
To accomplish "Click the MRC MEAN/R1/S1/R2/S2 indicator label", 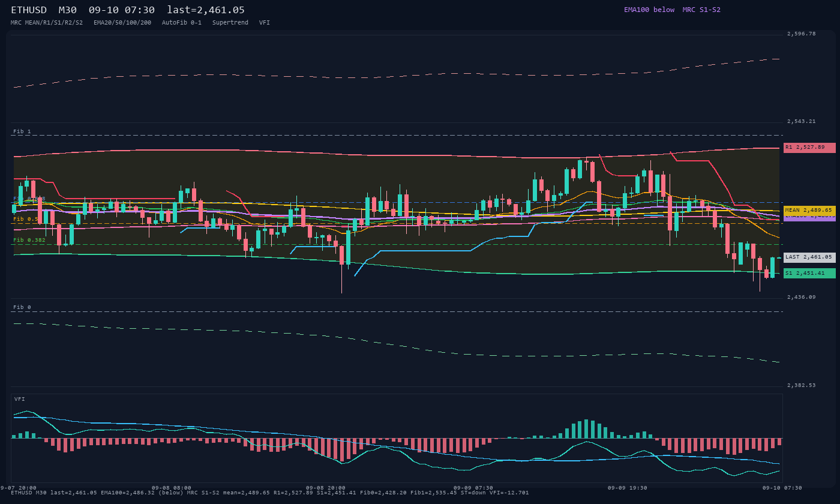I will click(x=47, y=23).
